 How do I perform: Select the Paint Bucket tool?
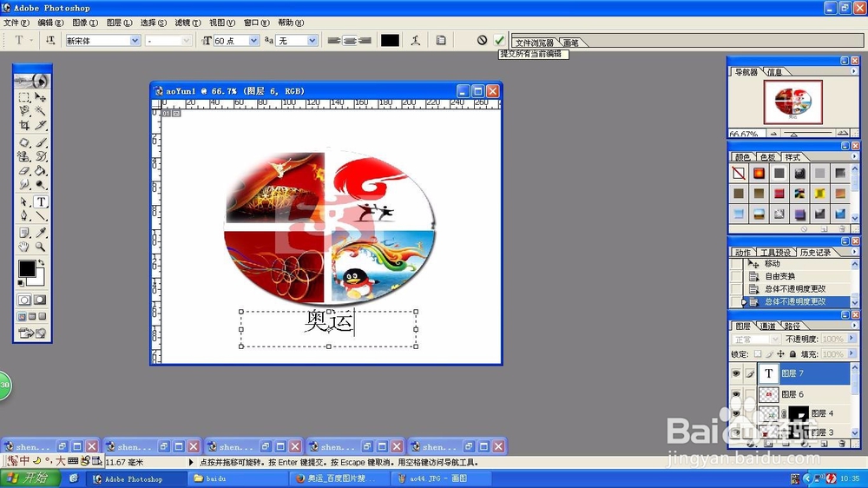41,170
